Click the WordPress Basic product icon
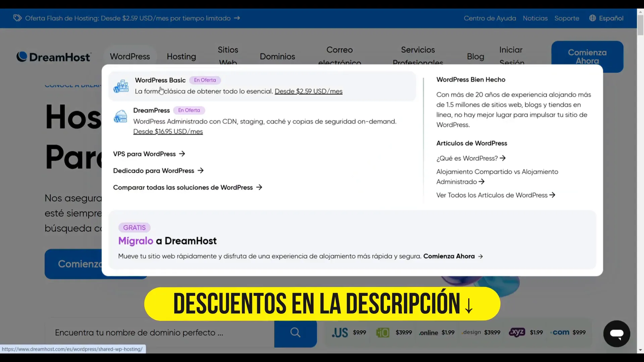The height and width of the screenshot is (362, 644). [x=121, y=86]
